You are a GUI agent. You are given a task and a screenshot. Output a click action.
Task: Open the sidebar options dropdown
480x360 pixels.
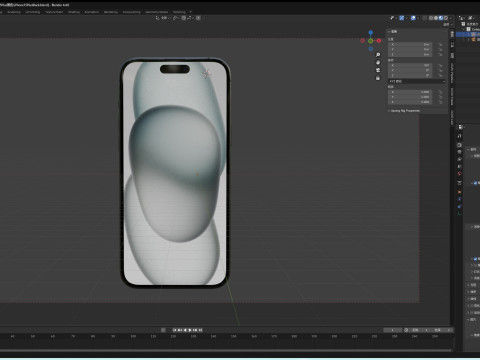coord(448,25)
